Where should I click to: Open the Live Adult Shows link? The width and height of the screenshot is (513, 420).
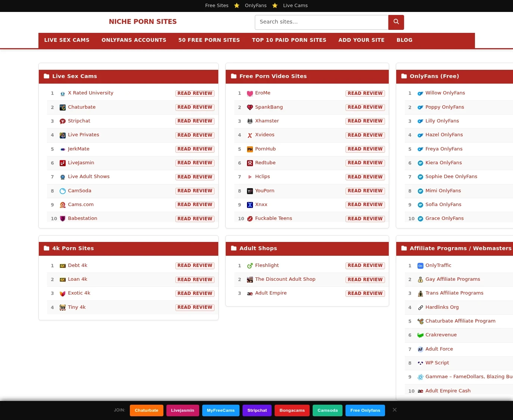pos(89,177)
